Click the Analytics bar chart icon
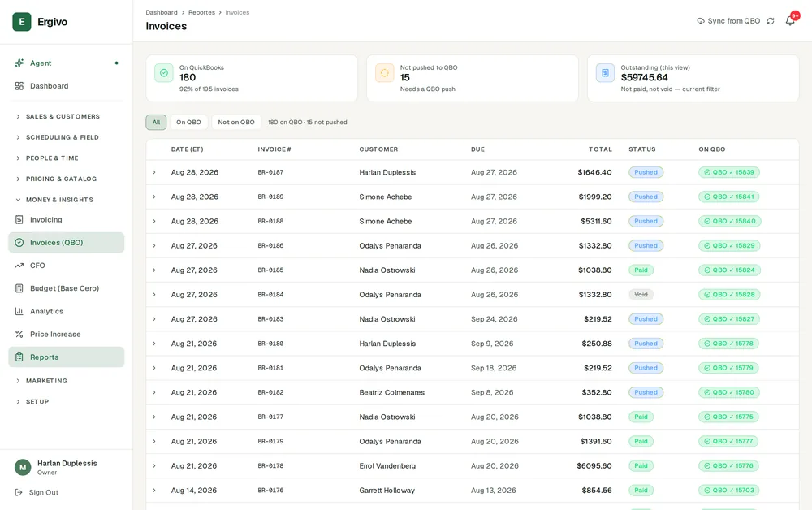Screen dimensions: 812x510 point(19,311)
